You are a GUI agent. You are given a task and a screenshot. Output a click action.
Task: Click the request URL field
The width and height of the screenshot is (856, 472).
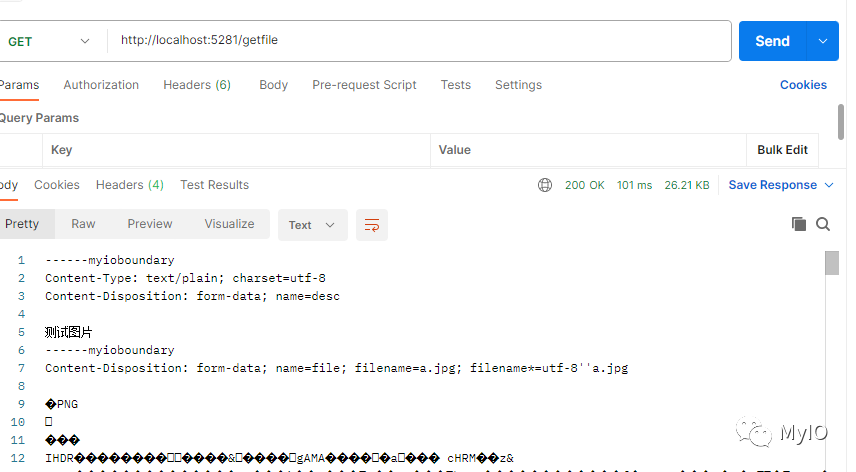[x=420, y=41]
